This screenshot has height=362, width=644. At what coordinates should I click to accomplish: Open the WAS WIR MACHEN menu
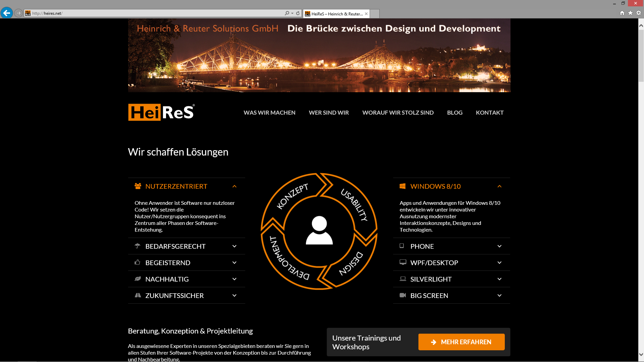pyautogui.click(x=269, y=113)
